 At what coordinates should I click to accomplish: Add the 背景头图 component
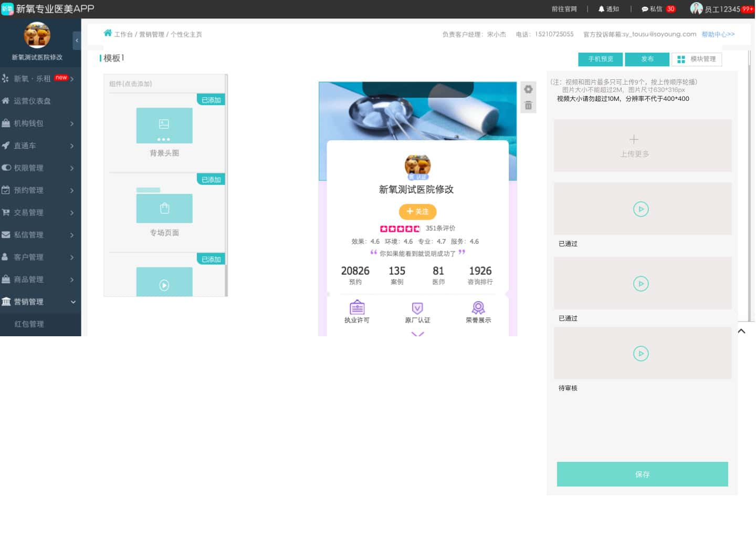pos(164,126)
